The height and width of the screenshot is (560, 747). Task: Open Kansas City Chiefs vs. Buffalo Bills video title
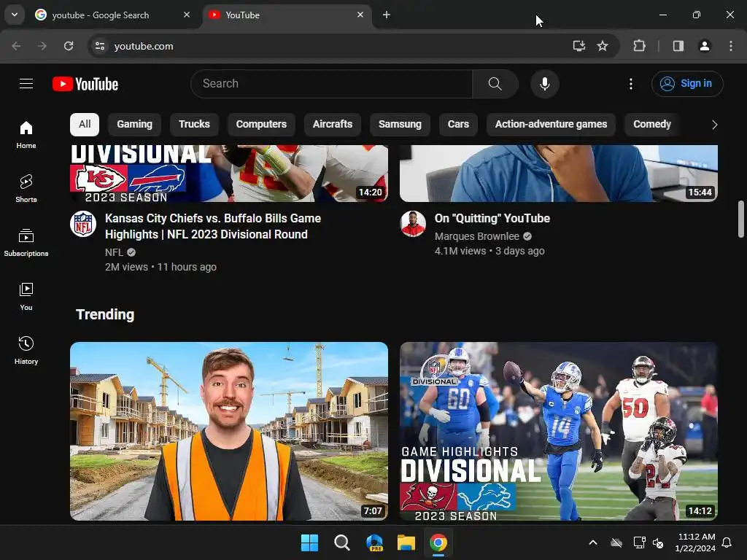(x=213, y=226)
